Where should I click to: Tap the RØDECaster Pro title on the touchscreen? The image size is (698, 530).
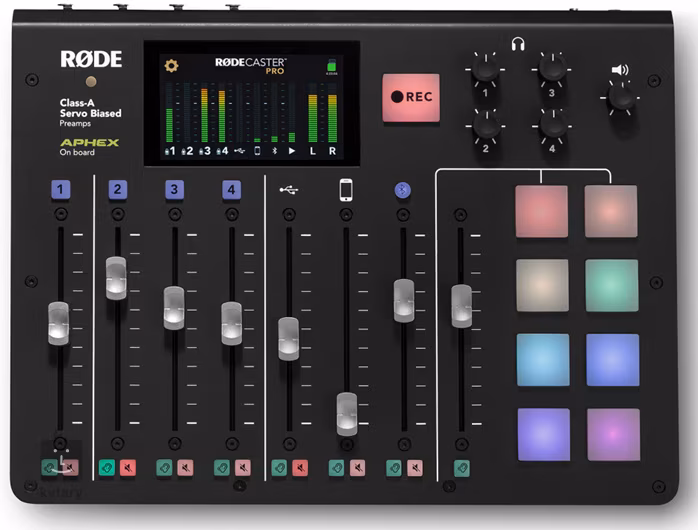click(x=251, y=66)
